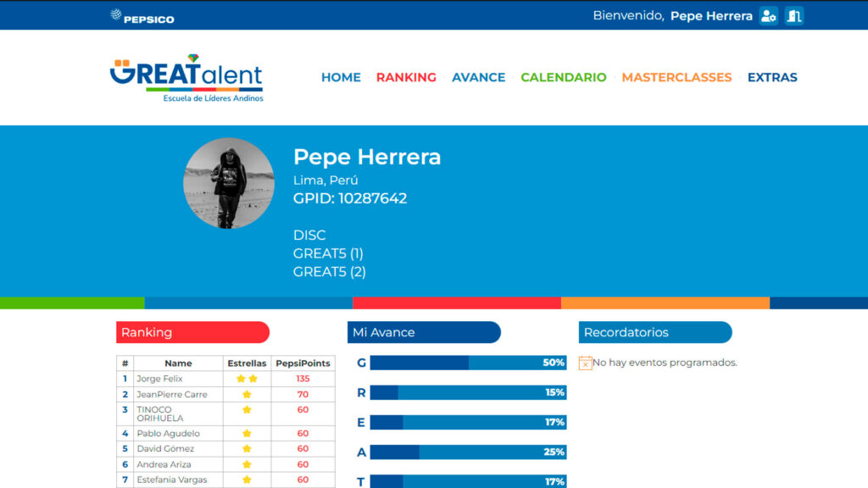Viewport: 868px width, 488px height.
Task: Click the calendar icon beside no events message
Action: [585, 363]
